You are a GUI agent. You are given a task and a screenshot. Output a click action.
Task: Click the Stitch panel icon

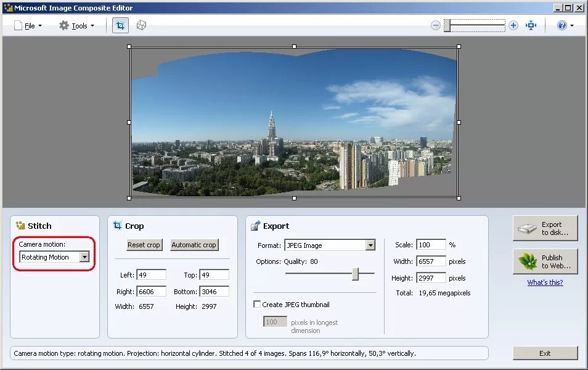click(20, 226)
